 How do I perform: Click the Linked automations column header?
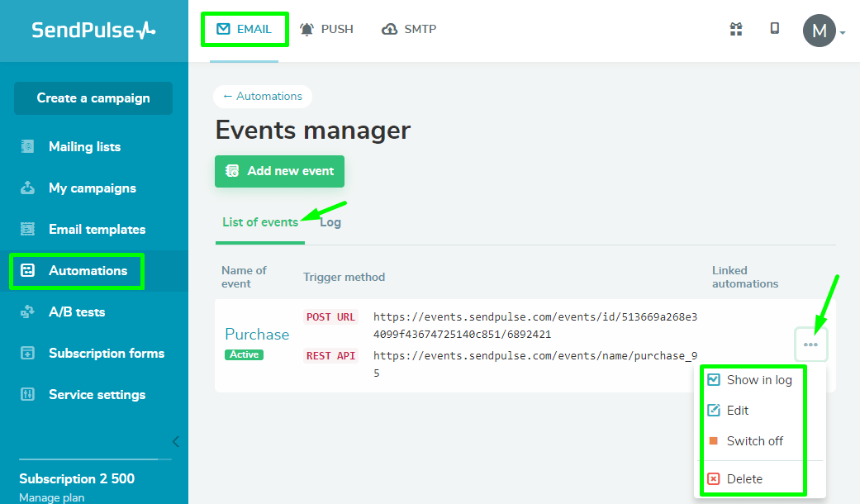[x=745, y=277]
